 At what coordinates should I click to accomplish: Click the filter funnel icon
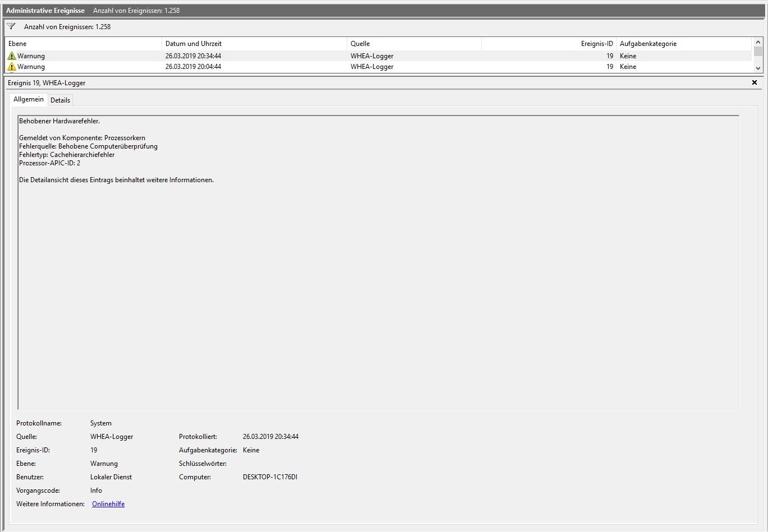pyautogui.click(x=11, y=26)
